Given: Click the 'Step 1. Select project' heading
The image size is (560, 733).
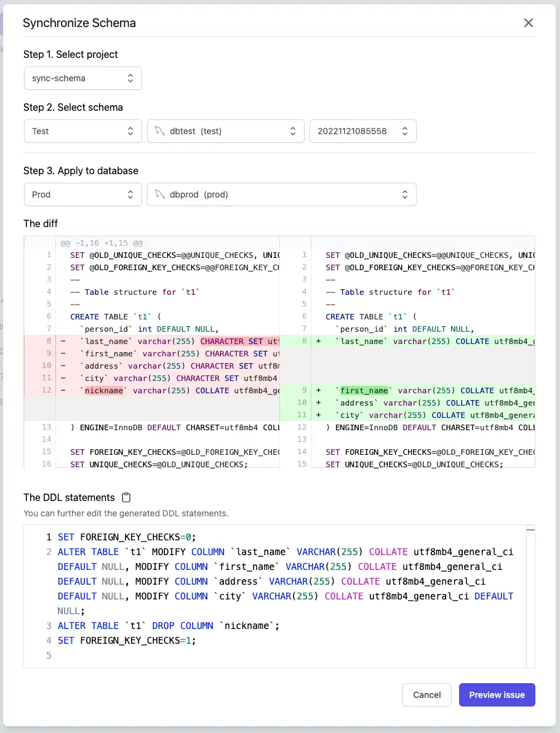Looking at the screenshot, I should point(71,54).
